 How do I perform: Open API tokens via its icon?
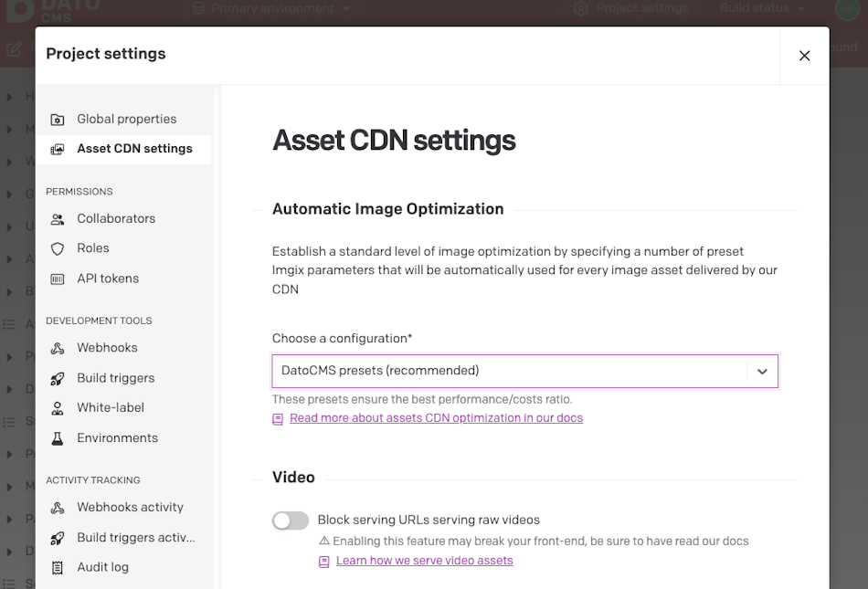click(57, 278)
